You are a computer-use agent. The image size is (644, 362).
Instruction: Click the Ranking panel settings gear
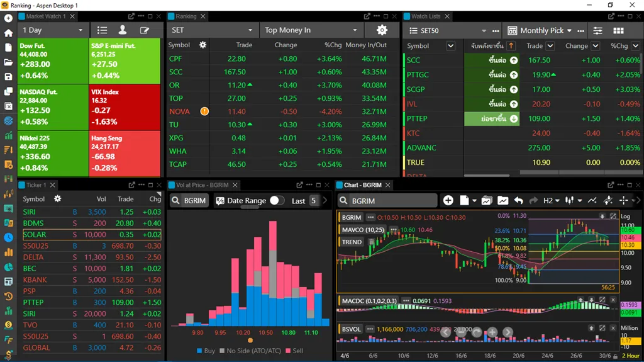[382, 30]
